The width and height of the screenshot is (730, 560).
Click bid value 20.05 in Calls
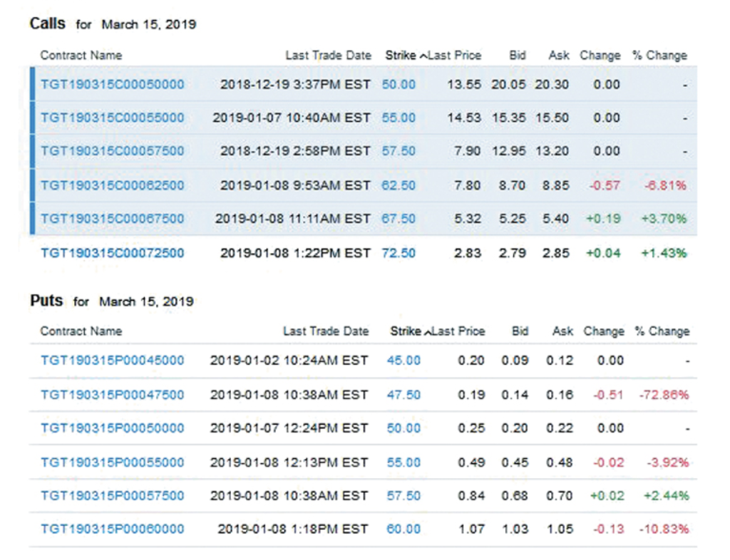[x=508, y=85]
